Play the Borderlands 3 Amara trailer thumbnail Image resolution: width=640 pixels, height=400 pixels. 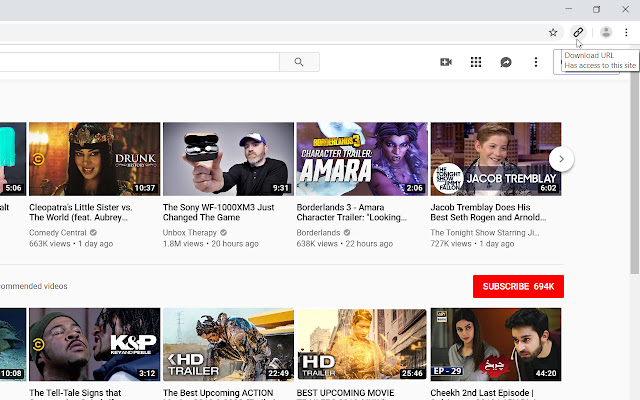coord(362,158)
